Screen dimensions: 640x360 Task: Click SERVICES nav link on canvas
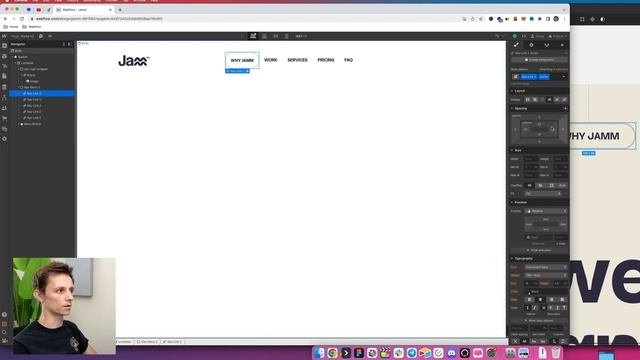(x=297, y=60)
